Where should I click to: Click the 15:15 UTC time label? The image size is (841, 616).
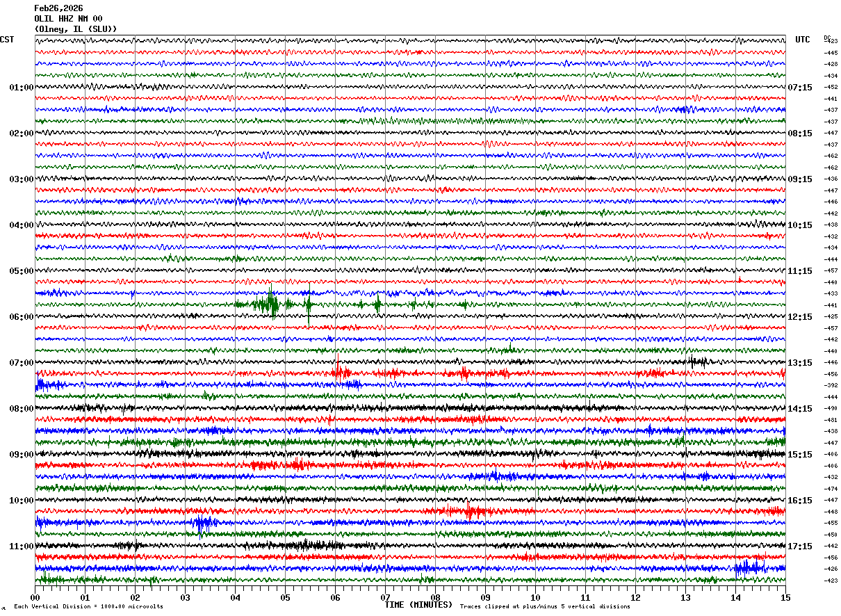800,455
